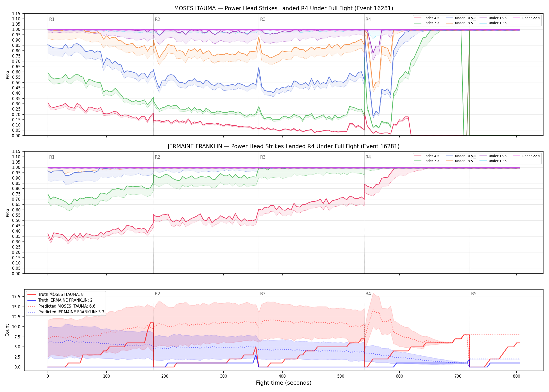Click the 'Fight time (seconds)' axis label
Screen dimensions: 549x392
click(284, 383)
